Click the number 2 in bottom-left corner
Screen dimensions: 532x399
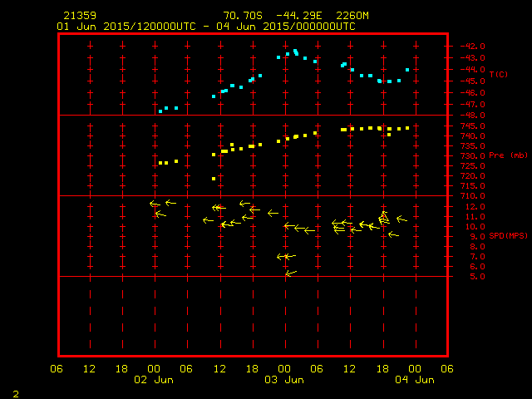pos(16,394)
